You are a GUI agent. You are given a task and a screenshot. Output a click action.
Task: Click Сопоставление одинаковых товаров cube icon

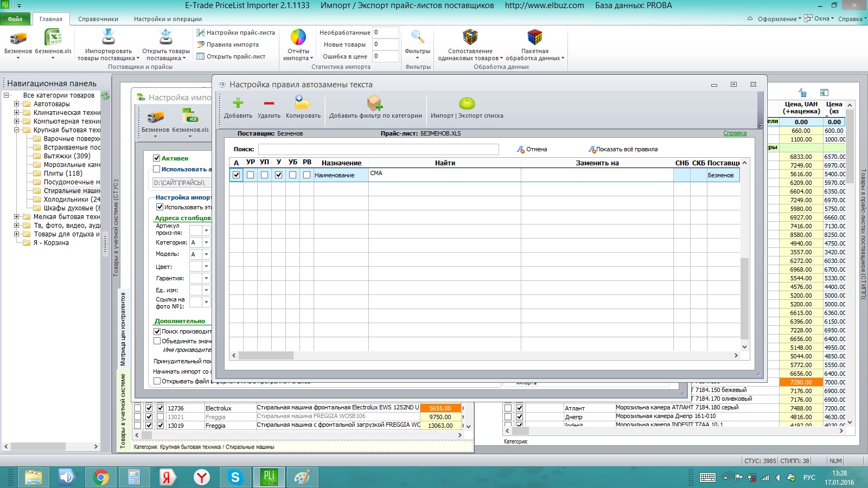pos(470,37)
